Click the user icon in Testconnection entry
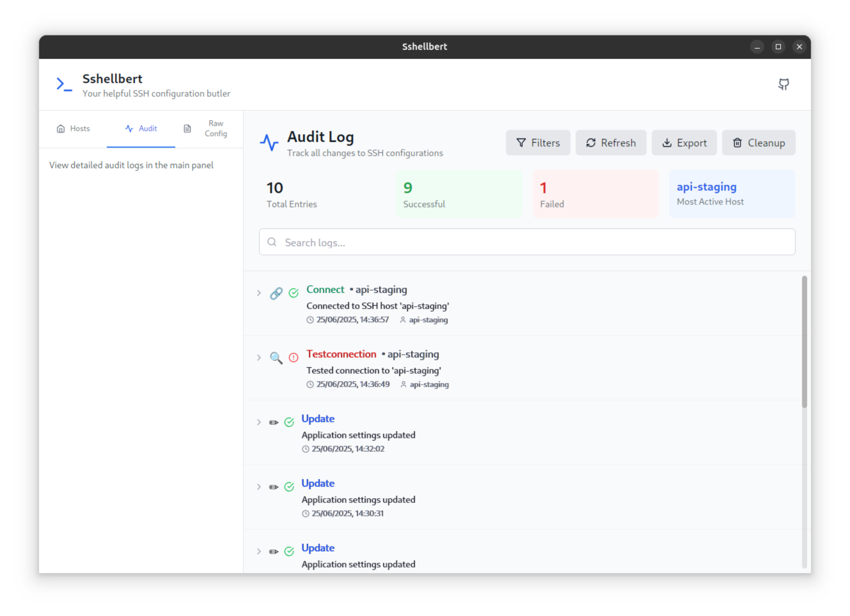 pos(403,385)
